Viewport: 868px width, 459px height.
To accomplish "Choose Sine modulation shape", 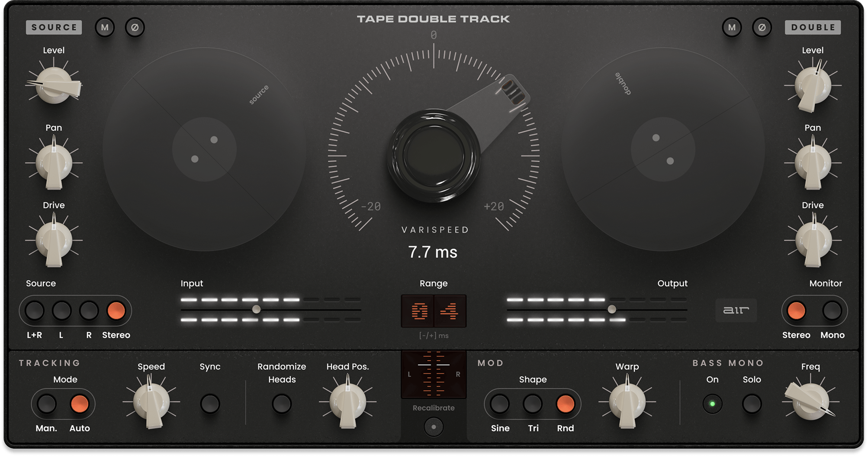I will tap(500, 404).
